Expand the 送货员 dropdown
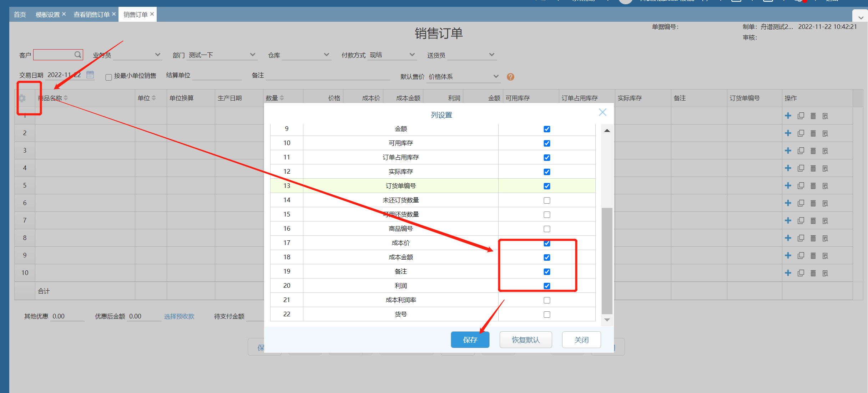The height and width of the screenshot is (393, 868). pos(492,55)
